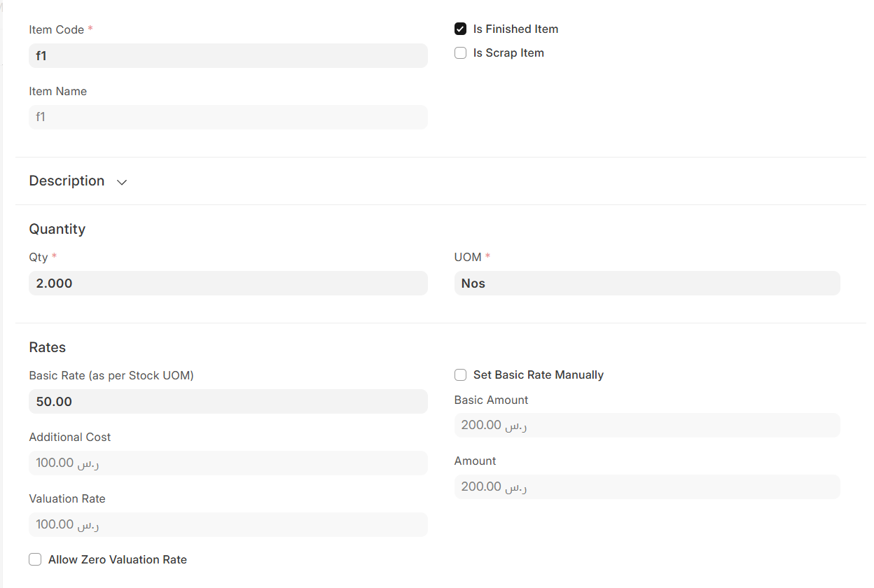874x588 pixels.
Task: Click the Rates section heading
Action: click(48, 347)
